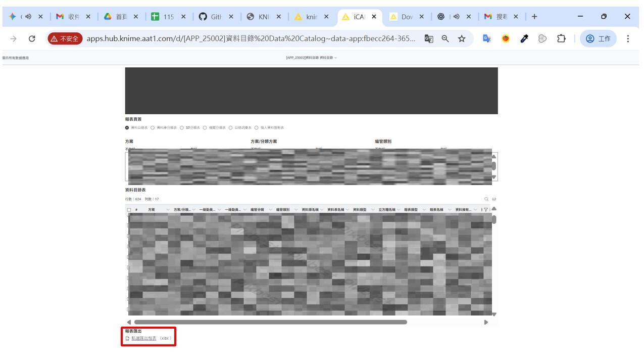Click the 點選匯出報表 xlsx download link
Viewport: 644px width, 361px height.
click(143, 338)
